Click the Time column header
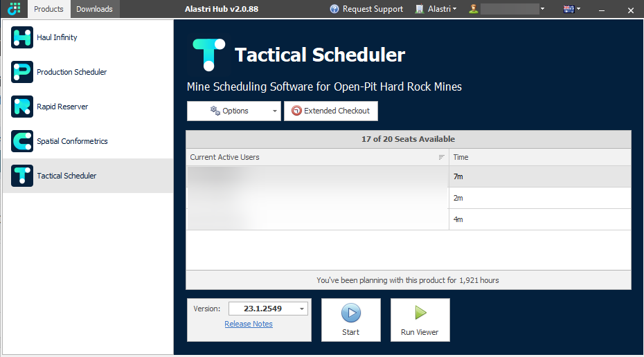 click(540, 157)
